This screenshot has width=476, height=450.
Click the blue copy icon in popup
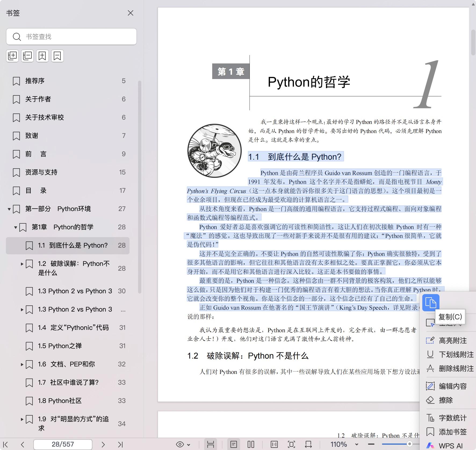pos(431,303)
